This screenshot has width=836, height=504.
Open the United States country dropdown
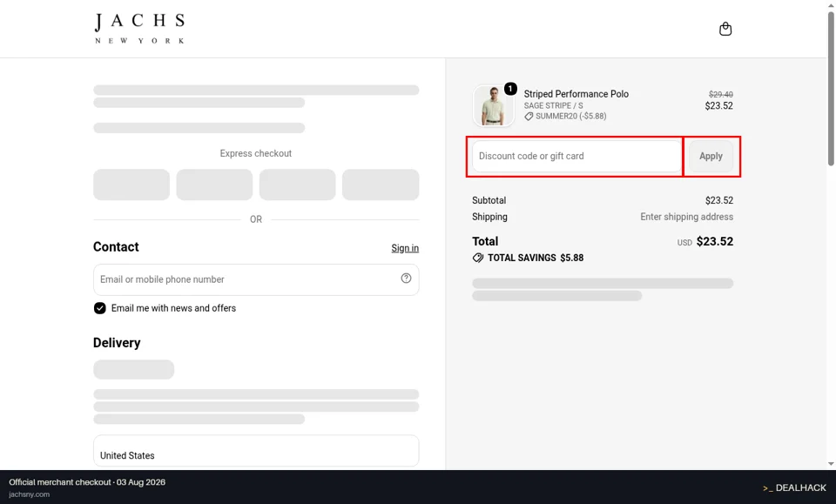coord(256,451)
